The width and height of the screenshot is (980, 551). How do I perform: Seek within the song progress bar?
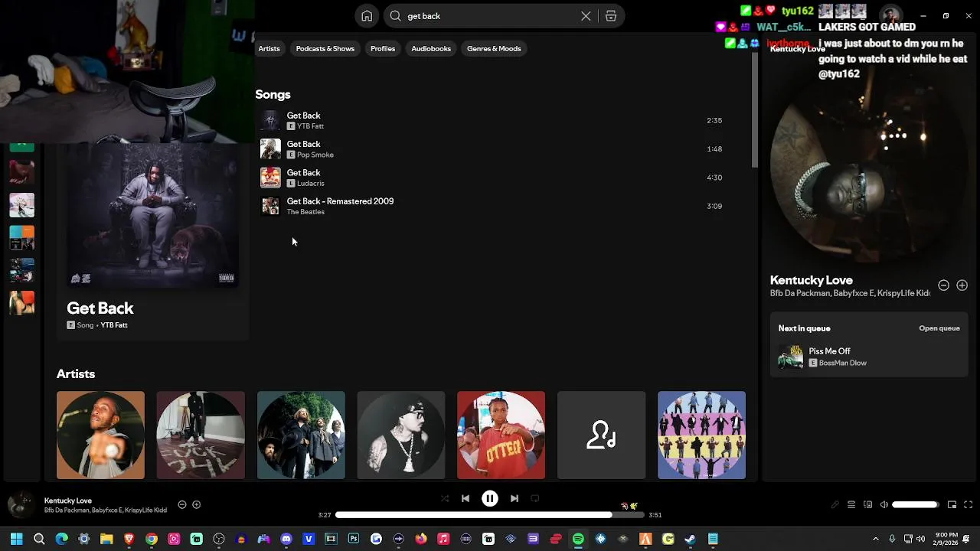489,515
